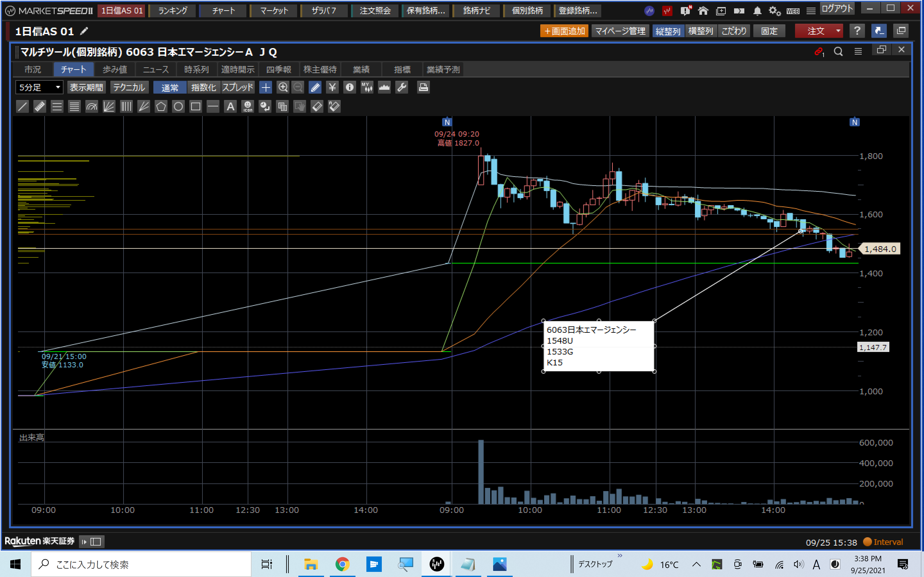Image resolution: width=924 pixels, height=577 pixels.
Task: Open chart settings wrench icon
Action: (402, 88)
